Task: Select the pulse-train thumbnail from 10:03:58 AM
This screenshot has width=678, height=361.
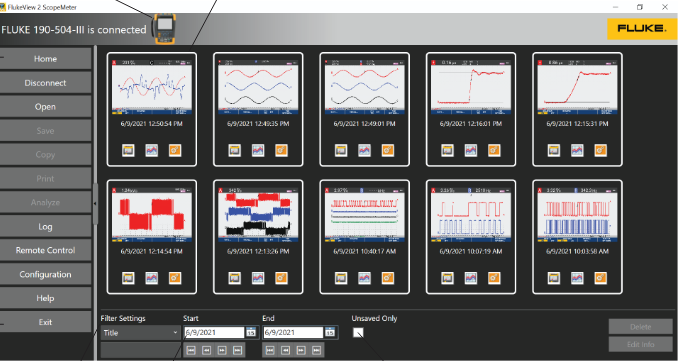Action: 577,215
